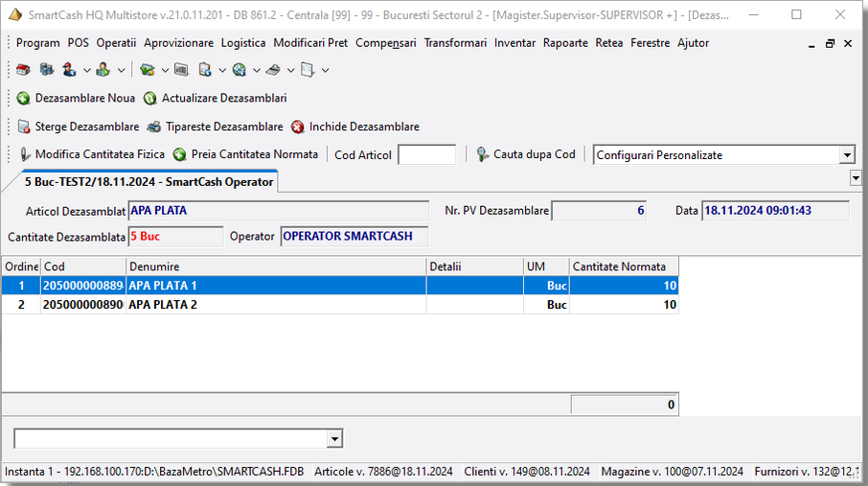
Task: Click the Cantitate Normata column header
Action: pos(624,266)
